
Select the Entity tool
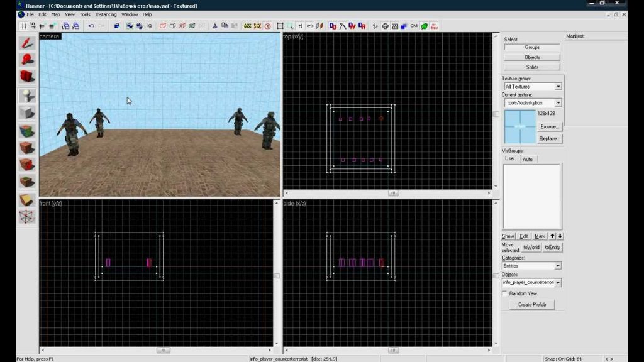(x=27, y=96)
